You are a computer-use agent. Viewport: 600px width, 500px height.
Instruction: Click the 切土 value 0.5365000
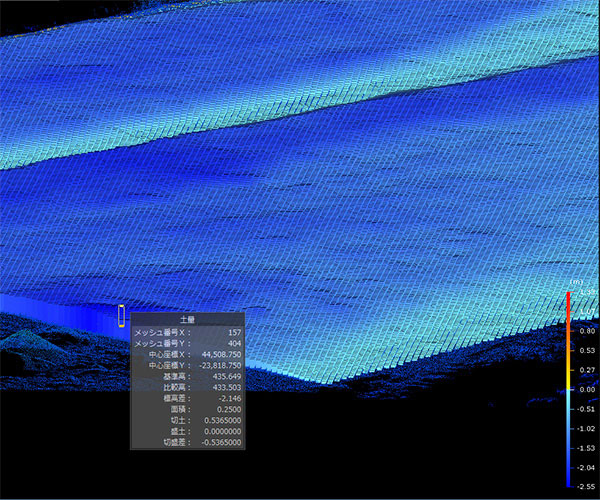coord(221,420)
